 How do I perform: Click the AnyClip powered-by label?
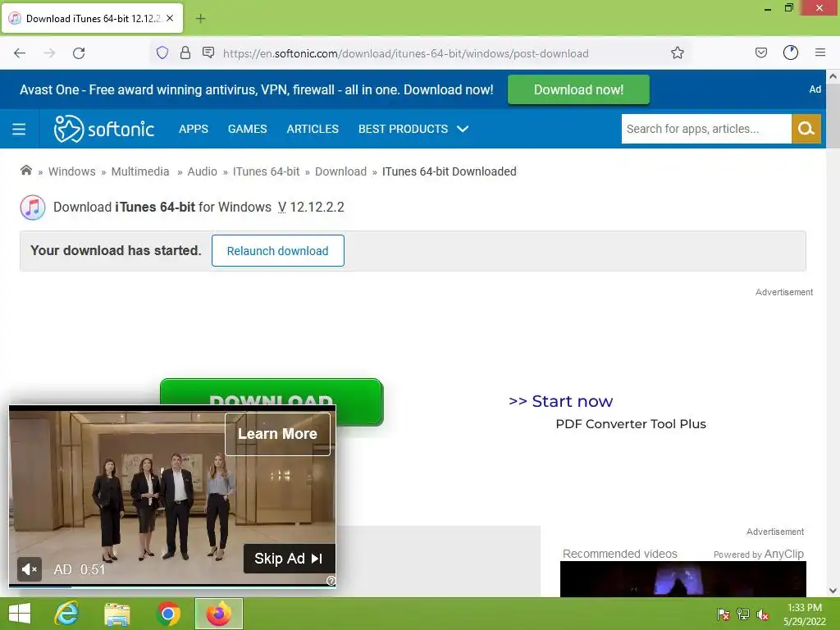[x=759, y=554]
